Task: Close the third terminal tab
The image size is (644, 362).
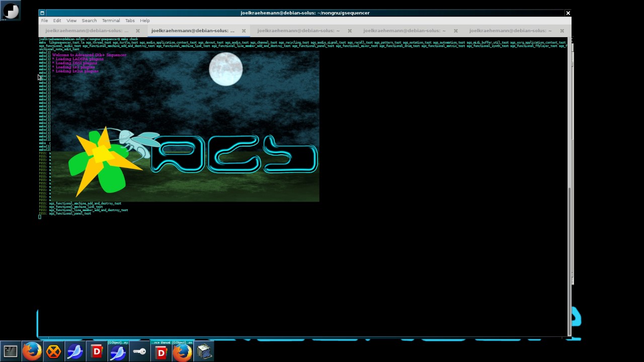Action: point(350,31)
